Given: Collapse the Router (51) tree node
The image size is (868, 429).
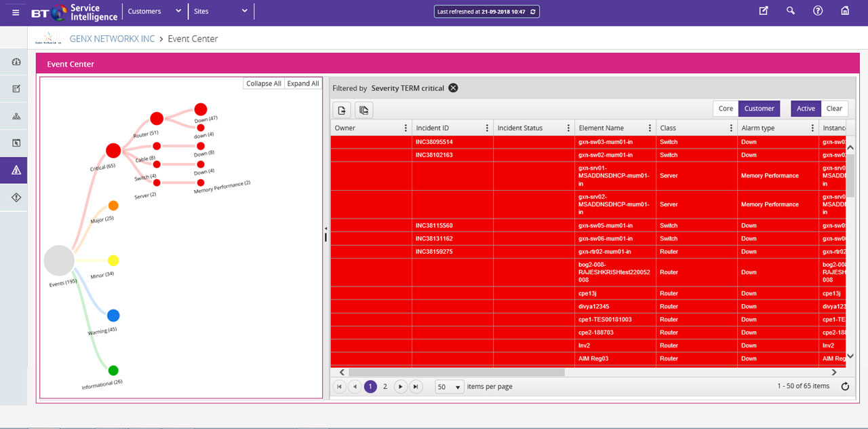Looking at the screenshot, I should point(157,119).
